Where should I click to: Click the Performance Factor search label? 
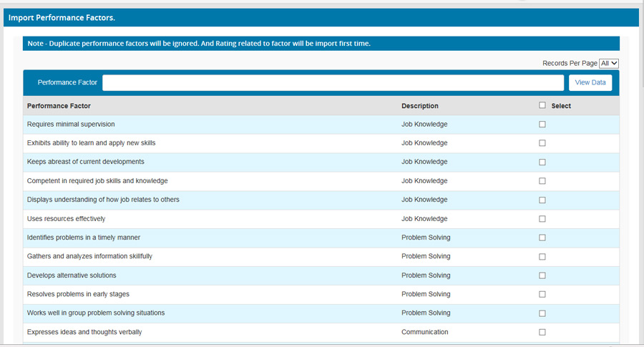click(x=67, y=82)
